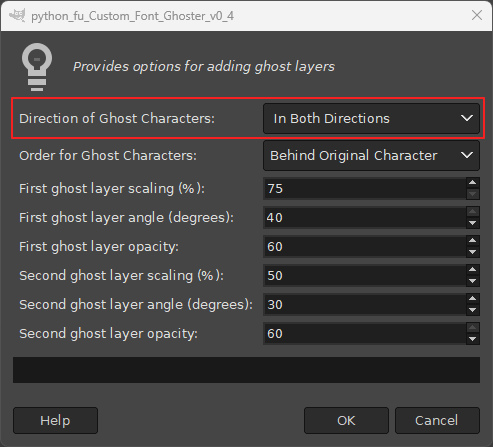This screenshot has height=447, width=493.
Task: Click the Second ghost layer opacity value field
Action: (x=365, y=334)
